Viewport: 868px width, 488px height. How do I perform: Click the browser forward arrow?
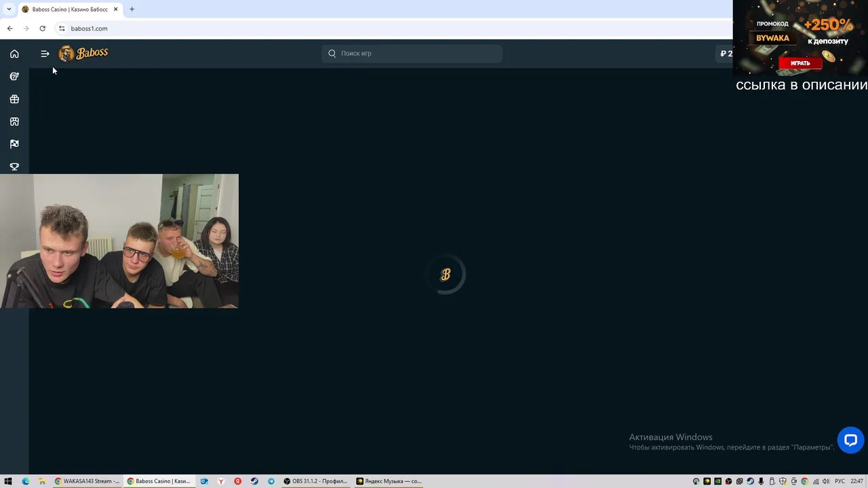click(26, 28)
